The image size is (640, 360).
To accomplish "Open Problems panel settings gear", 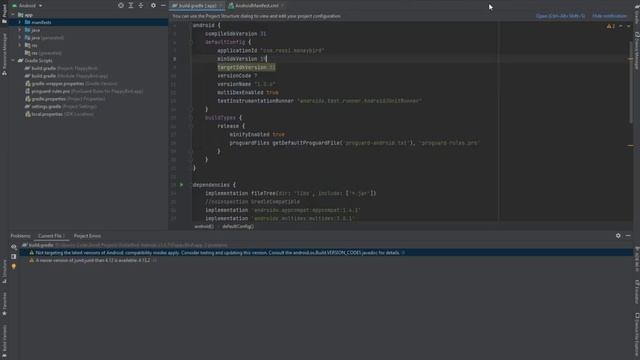I will (x=618, y=236).
